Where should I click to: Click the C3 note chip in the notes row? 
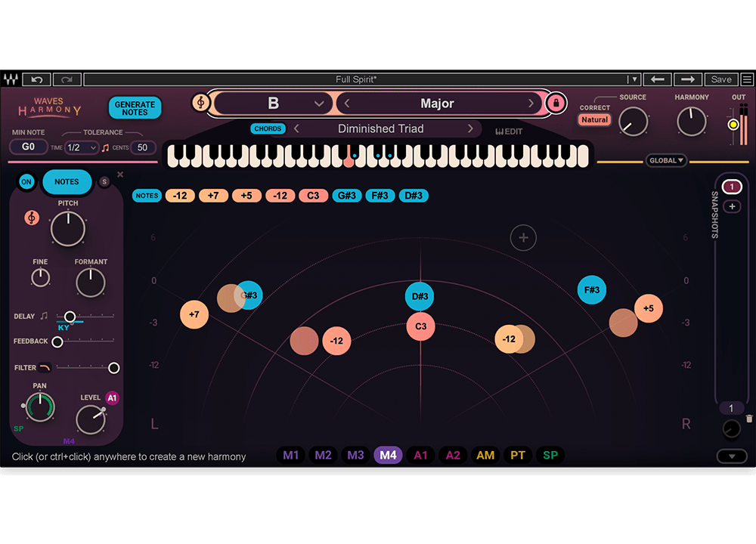coord(314,196)
